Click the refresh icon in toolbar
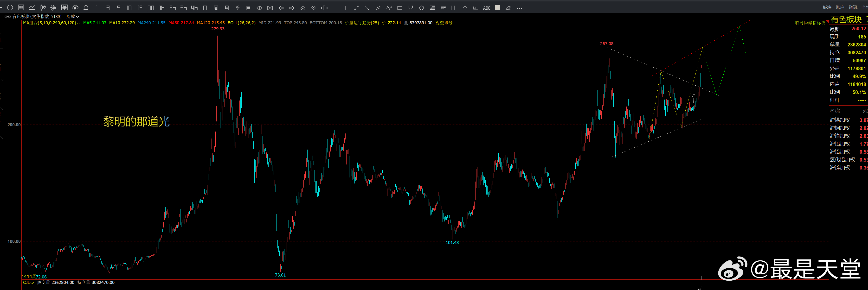Viewport: 868px width, 290px height. click(10, 8)
